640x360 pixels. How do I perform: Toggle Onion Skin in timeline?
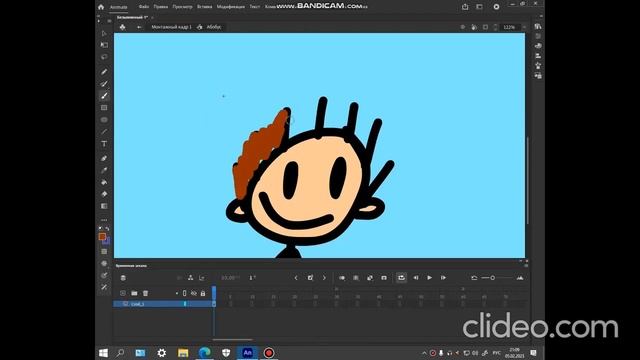[x=342, y=278]
